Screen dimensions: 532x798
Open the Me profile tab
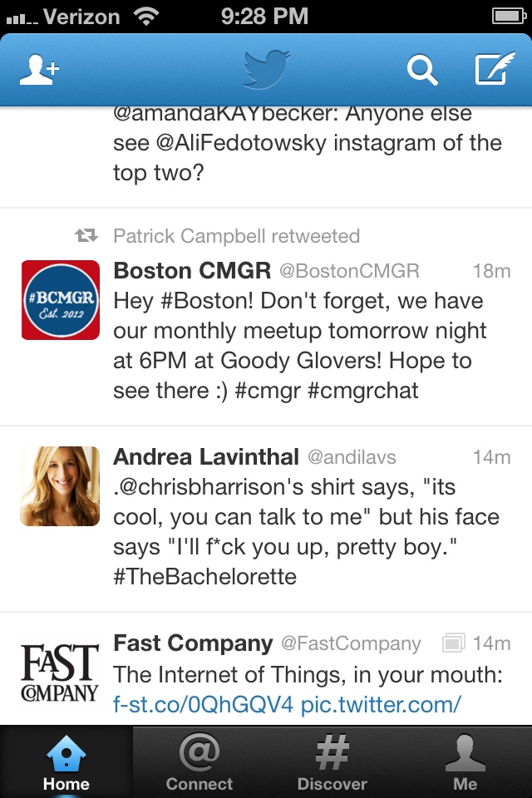(465, 762)
